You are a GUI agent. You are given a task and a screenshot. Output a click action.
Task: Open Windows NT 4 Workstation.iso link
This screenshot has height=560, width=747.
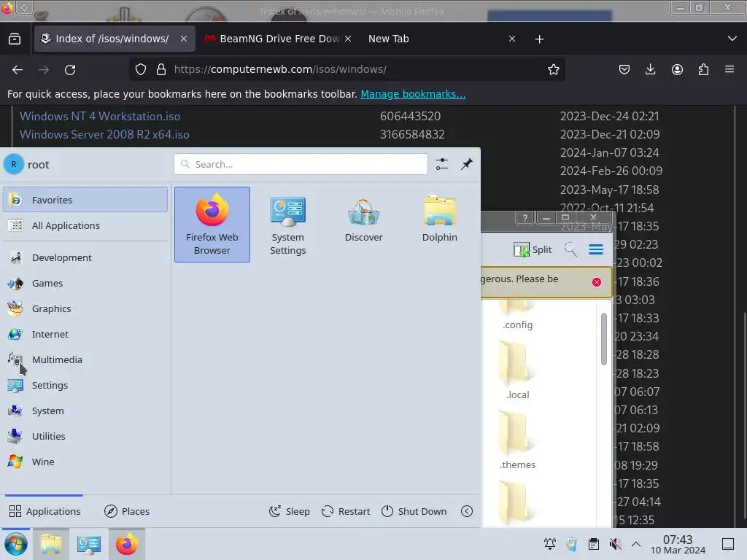[x=100, y=116]
